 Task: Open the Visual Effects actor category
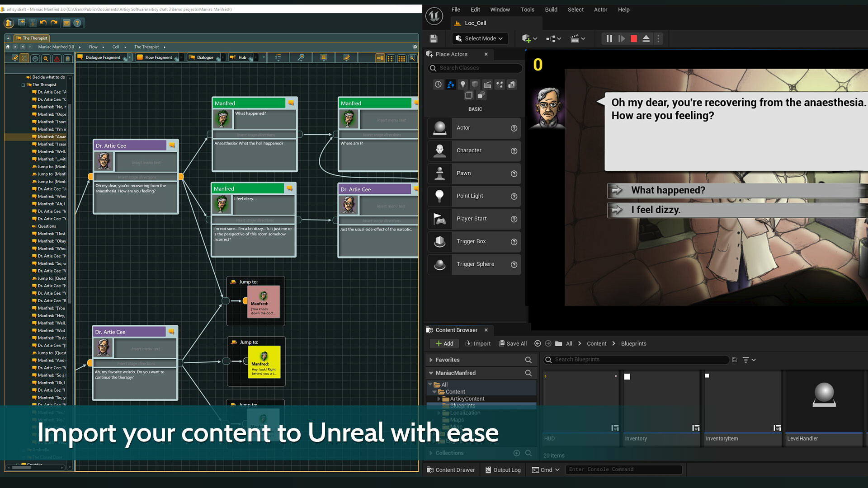[x=500, y=84]
